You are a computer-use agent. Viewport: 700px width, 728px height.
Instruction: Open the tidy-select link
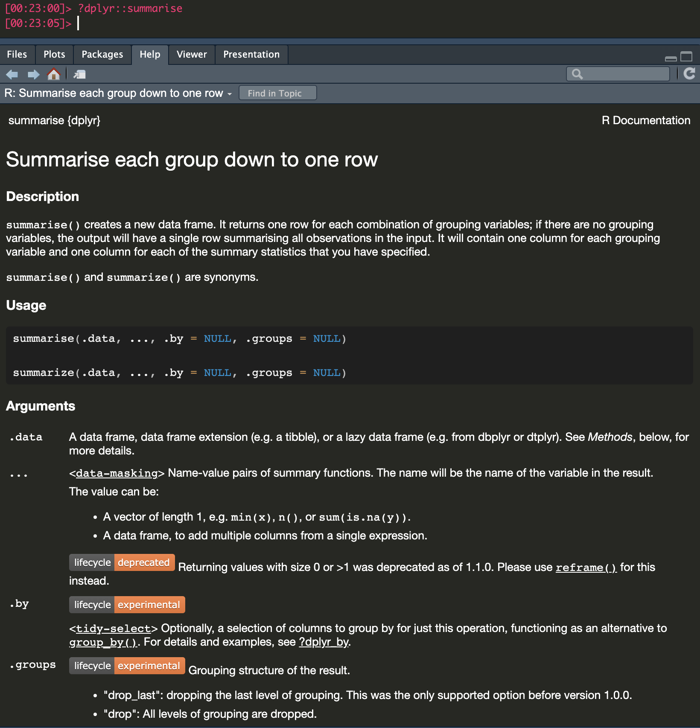click(x=113, y=629)
